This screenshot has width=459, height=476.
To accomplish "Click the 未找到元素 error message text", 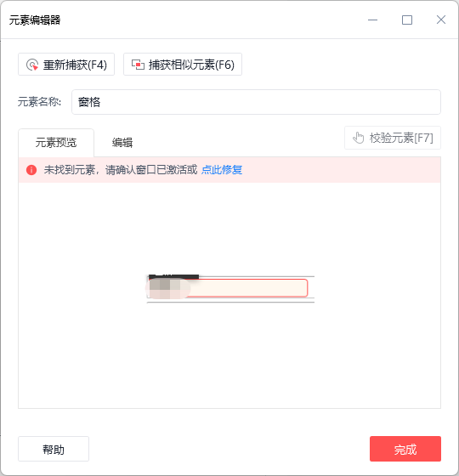I will click(x=121, y=170).
